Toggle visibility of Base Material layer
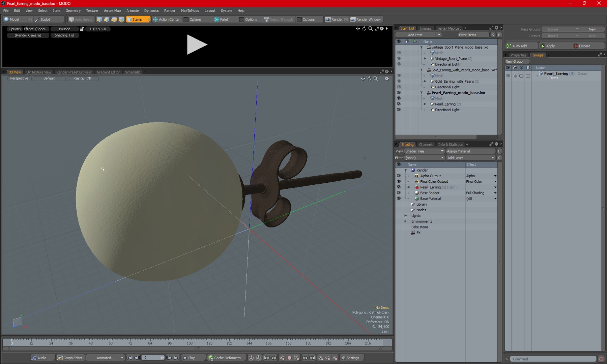Screen dimensions: 607x364 tap(399, 199)
